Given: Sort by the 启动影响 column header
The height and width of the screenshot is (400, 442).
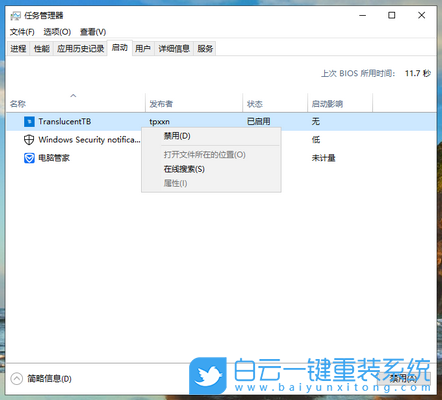Looking at the screenshot, I should (x=340, y=104).
